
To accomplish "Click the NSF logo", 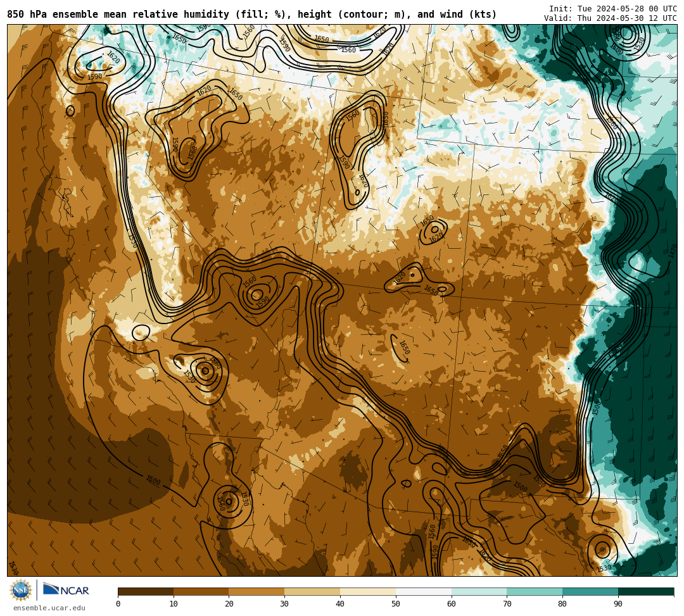I will (21, 591).
